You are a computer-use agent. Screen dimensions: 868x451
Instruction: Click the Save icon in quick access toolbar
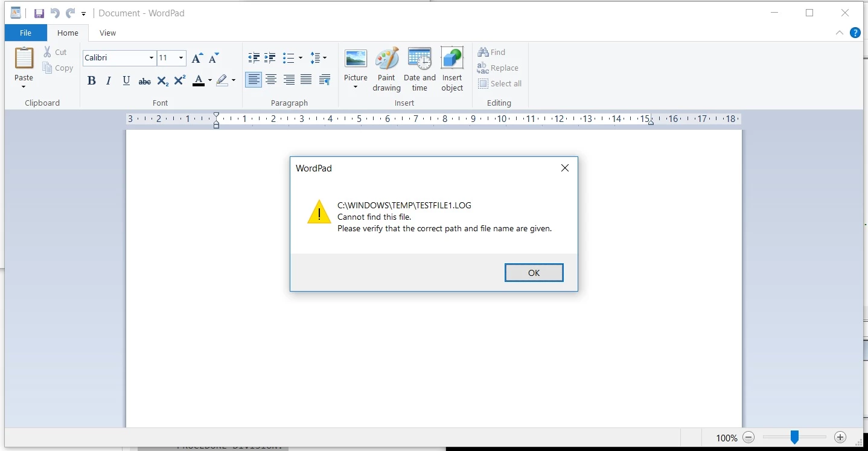[39, 13]
